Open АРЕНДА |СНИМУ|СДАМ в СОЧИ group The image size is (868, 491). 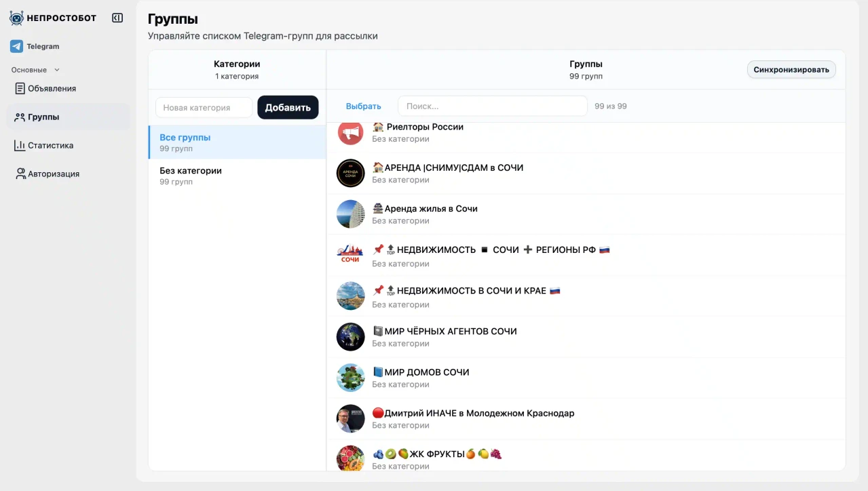pyautogui.click(x=586, y=173)
